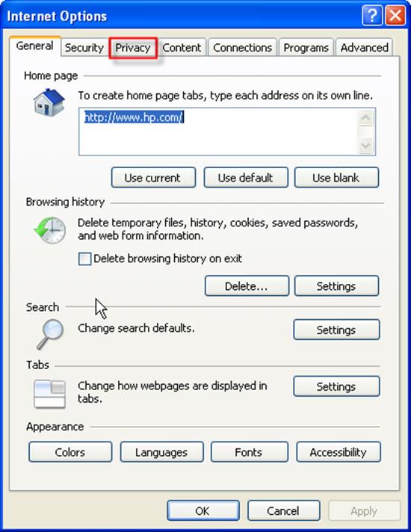The height and width of the screenshot is (532, 411).
Task: Click the Use default home page button
Action: [x=246, y=177]
